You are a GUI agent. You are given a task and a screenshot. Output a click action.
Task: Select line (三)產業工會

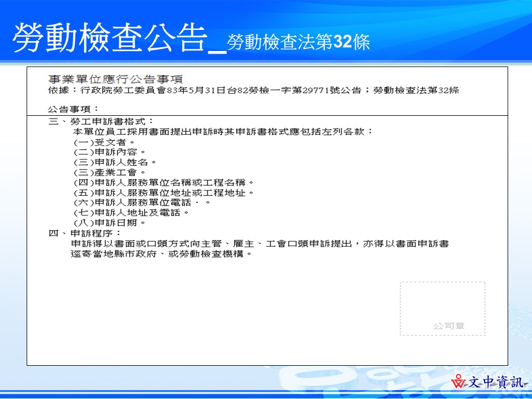104,171
